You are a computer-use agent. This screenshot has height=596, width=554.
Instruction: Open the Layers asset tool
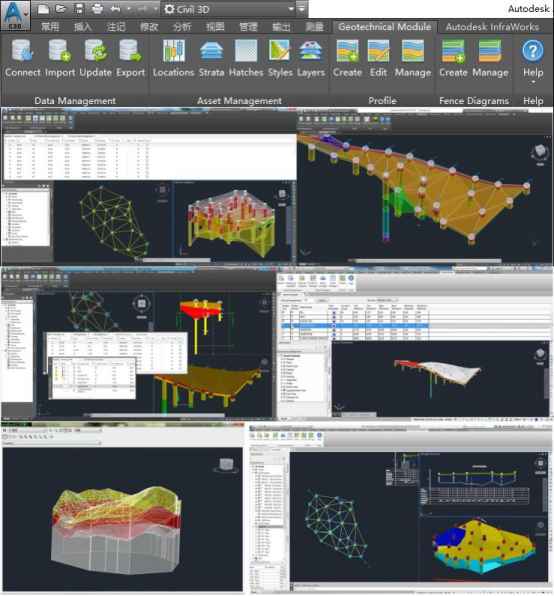(311, 51)
